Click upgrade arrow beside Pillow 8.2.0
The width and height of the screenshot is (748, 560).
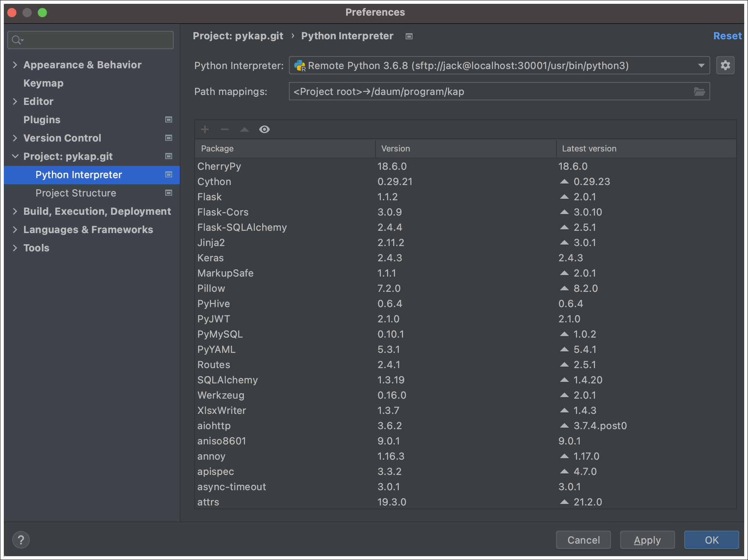(x=564, y=288)
